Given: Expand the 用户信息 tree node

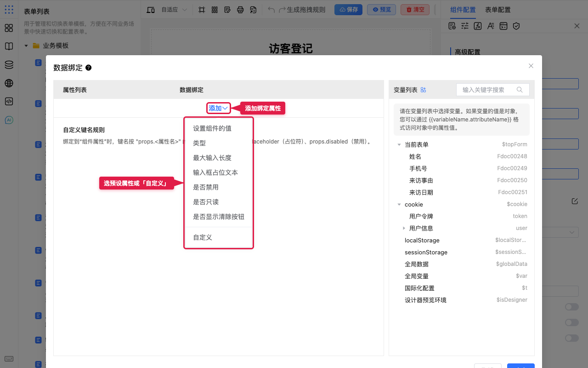Looking at the screenshot, I should [404, 228].
